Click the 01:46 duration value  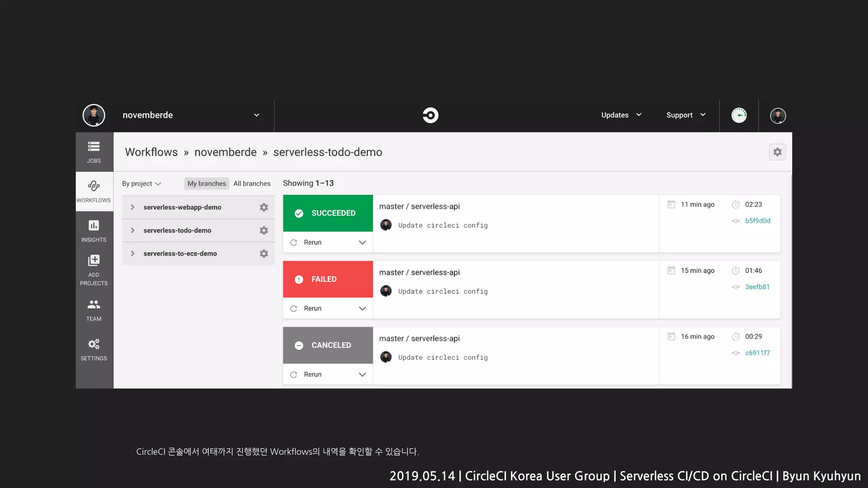click(753, 271)
